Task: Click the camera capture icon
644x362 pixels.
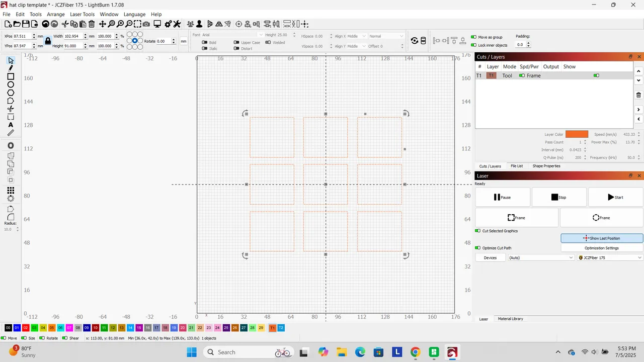Action: 146,24
